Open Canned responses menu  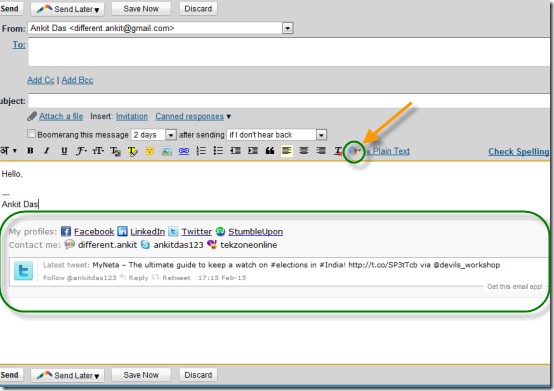[193, 116]
